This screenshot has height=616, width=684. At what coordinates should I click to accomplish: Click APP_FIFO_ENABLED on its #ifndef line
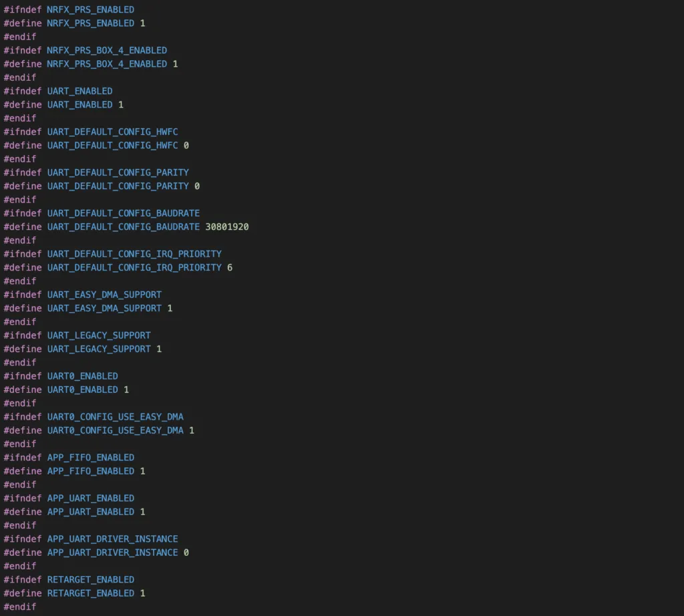[90, 458]
